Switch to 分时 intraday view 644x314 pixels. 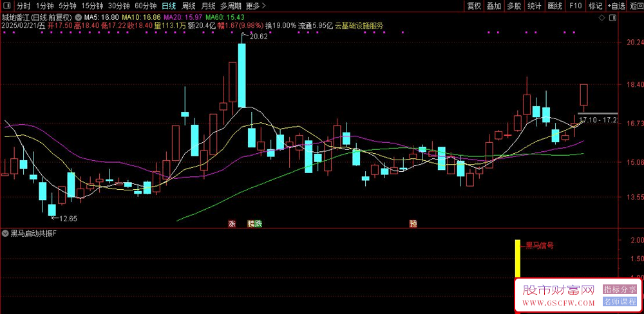pos(23,6)
